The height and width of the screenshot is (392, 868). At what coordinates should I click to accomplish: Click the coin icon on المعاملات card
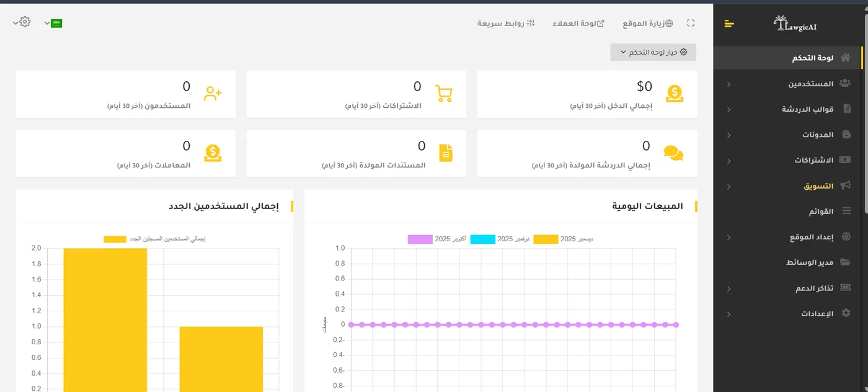(x=213, y=153)
